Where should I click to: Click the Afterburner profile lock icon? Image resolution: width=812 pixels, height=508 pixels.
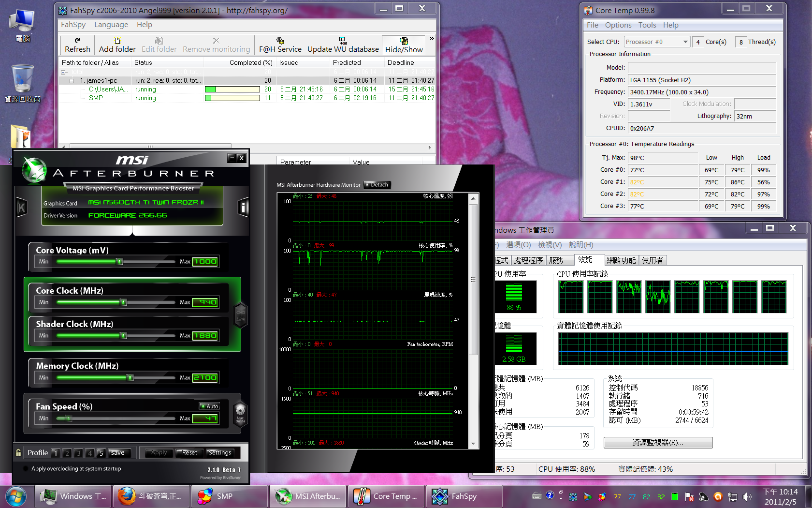18,453
